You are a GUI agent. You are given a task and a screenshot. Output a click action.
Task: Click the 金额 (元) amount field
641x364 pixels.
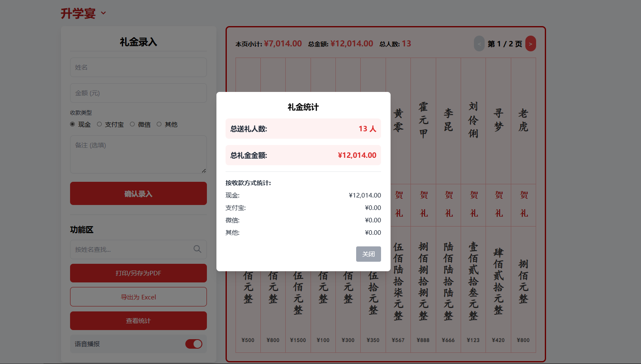[138, 93]
